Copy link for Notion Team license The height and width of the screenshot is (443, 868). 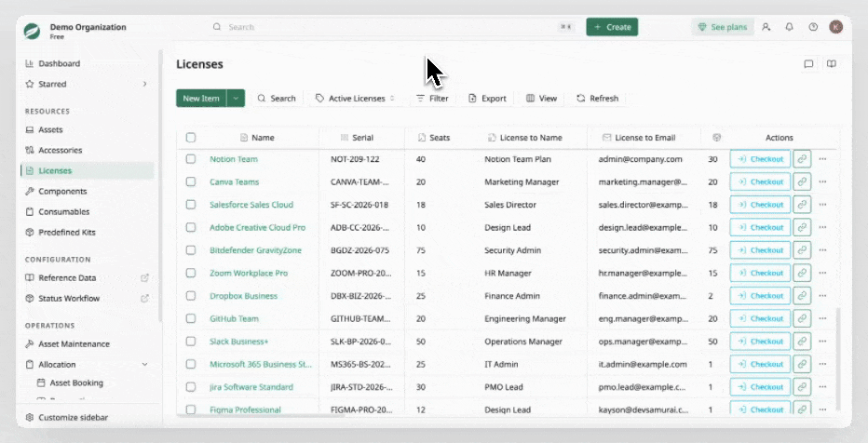tap(802, 159)
